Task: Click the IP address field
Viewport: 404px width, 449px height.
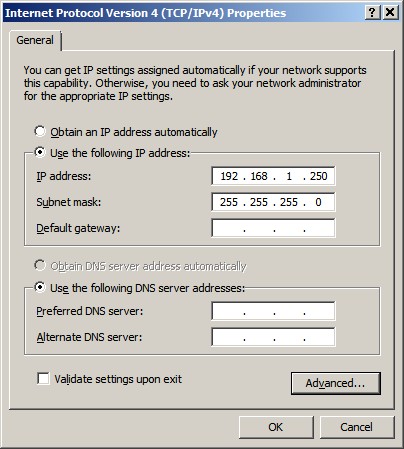Action: pyautogui.click(x=273, y=176)
